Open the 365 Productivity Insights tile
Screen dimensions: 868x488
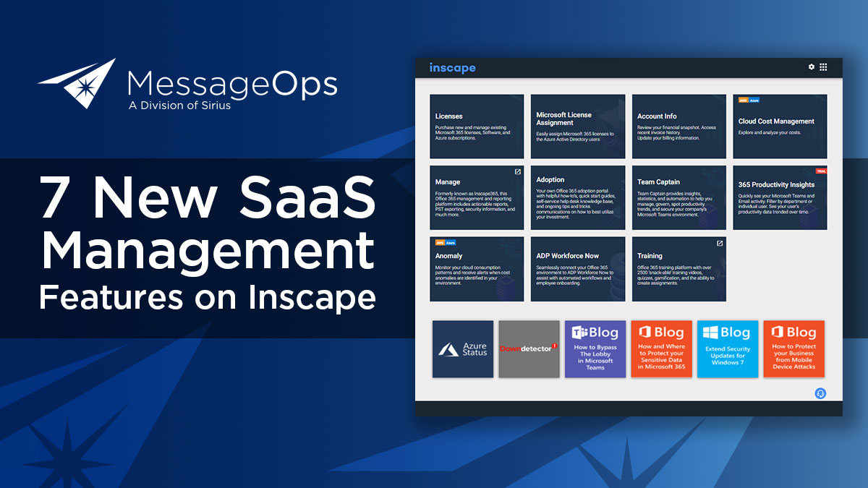780,198
